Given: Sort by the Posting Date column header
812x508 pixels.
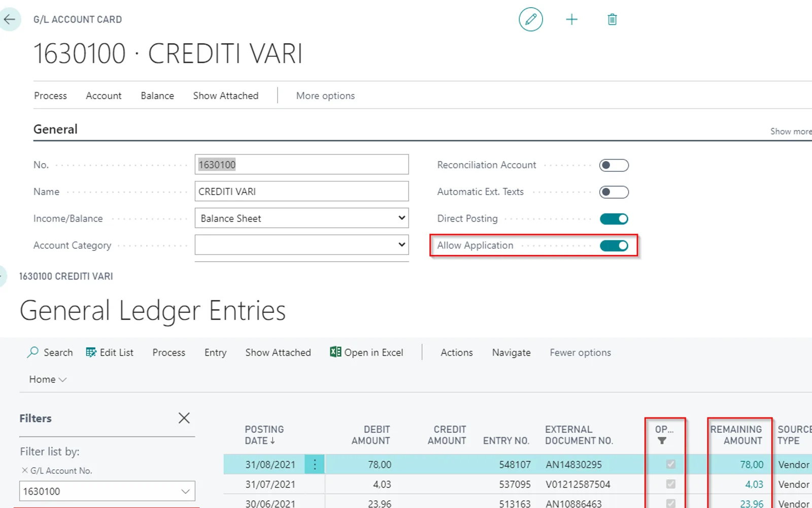Looking at the screenshot, I should click(264, 435).
